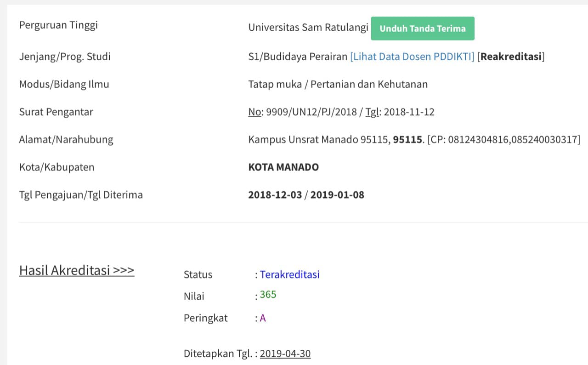This screenshot has width=588, height=365.
Task: Click the underlined No abbreviation in Surat Pengantar
Action: [254, 112]
